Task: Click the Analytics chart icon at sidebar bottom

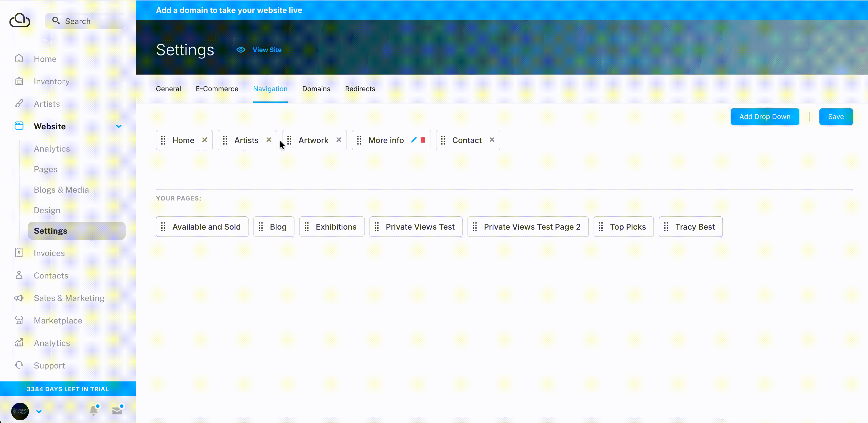Action: tap(19, 343)
